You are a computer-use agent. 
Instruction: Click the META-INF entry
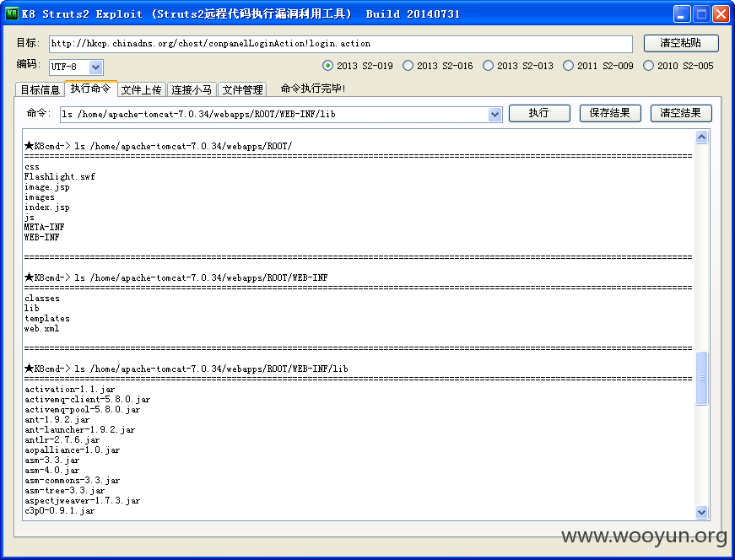point(44,227)
